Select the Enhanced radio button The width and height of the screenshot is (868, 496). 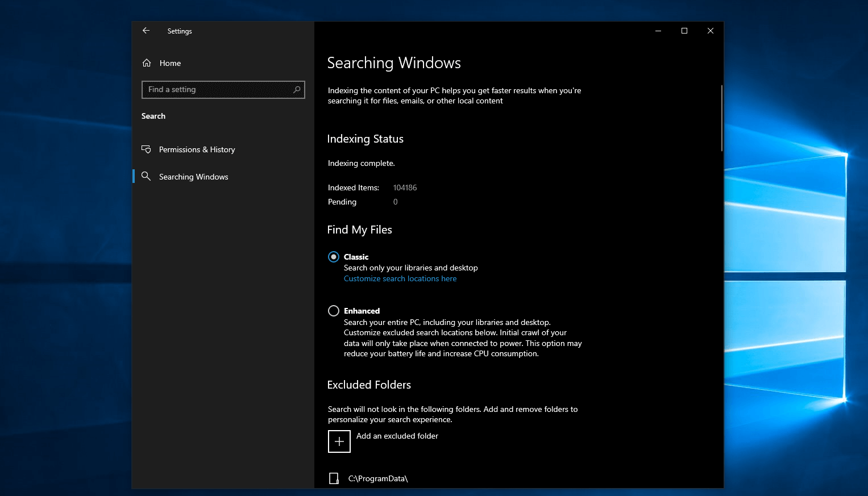tap(334, 311)
